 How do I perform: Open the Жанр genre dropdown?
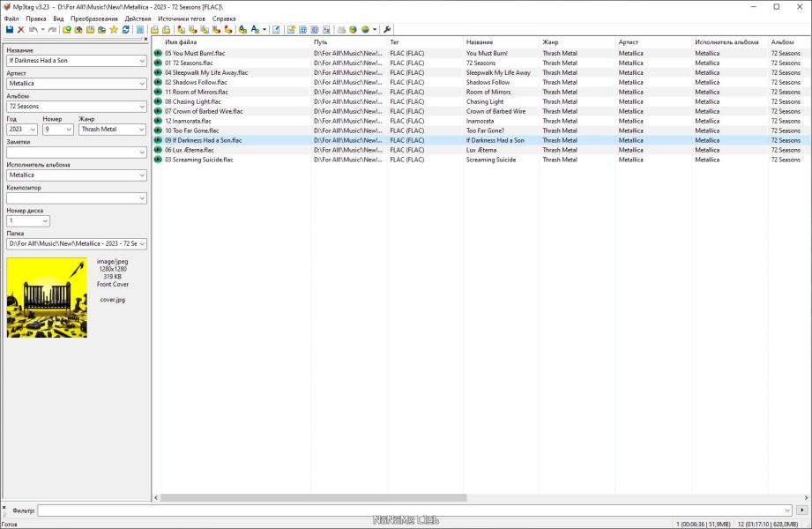[142, 129]
